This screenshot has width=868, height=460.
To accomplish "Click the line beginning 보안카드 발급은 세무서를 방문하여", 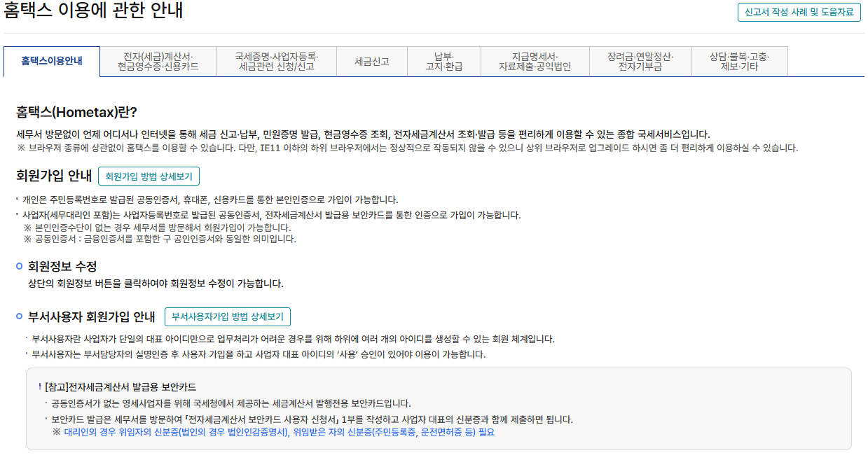I will tap(312, 420).
